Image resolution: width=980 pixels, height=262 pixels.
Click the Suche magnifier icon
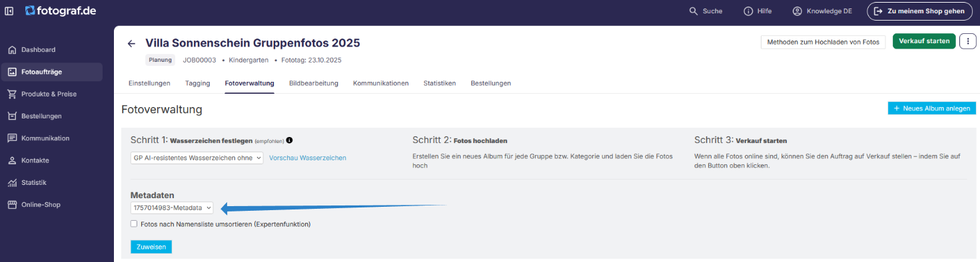click(694, 11)
